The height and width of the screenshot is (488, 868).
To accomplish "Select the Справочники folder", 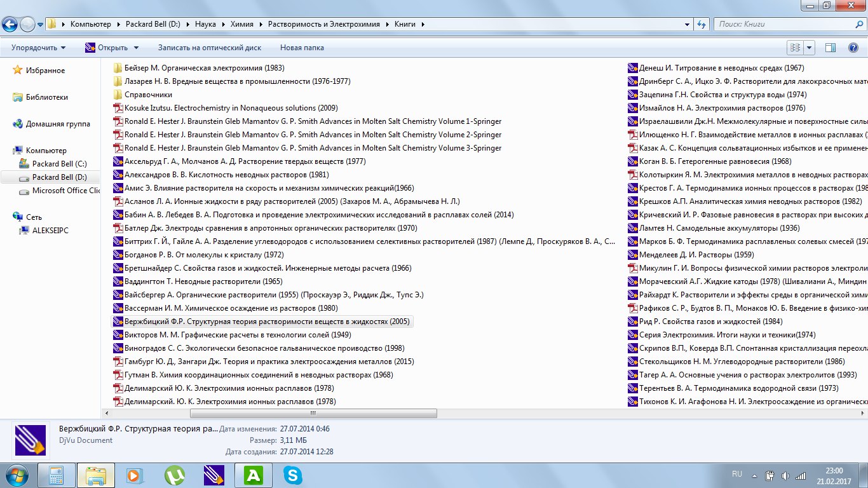I will pos(148,95).
